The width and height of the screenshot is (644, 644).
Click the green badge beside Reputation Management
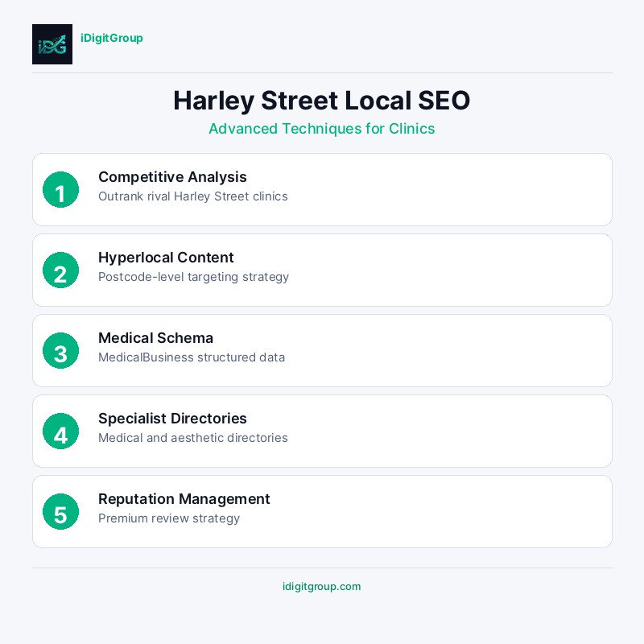pos(60,512)
